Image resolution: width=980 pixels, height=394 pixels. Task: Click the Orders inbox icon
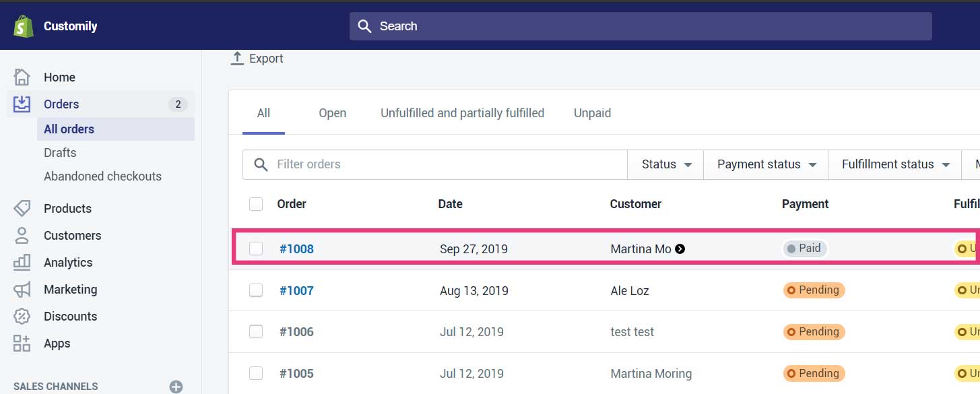coord(22,104)
